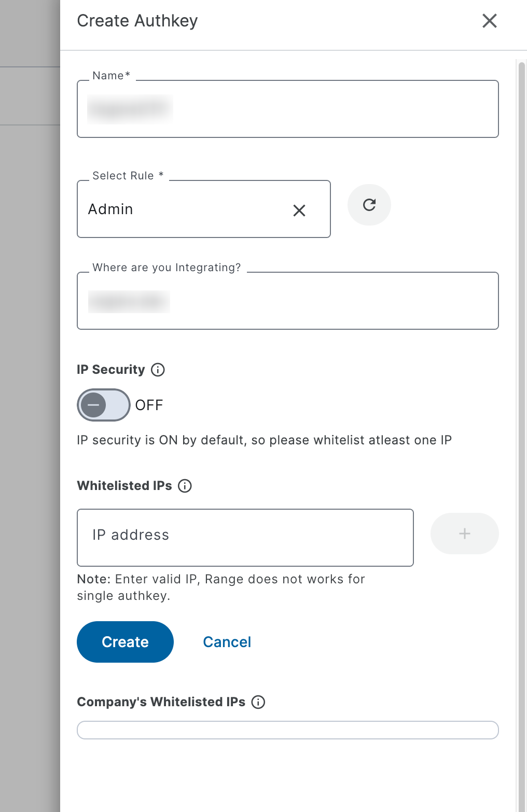Click the Create button
The height and width of the screenshot is (812, 527).
click(125, 642)
